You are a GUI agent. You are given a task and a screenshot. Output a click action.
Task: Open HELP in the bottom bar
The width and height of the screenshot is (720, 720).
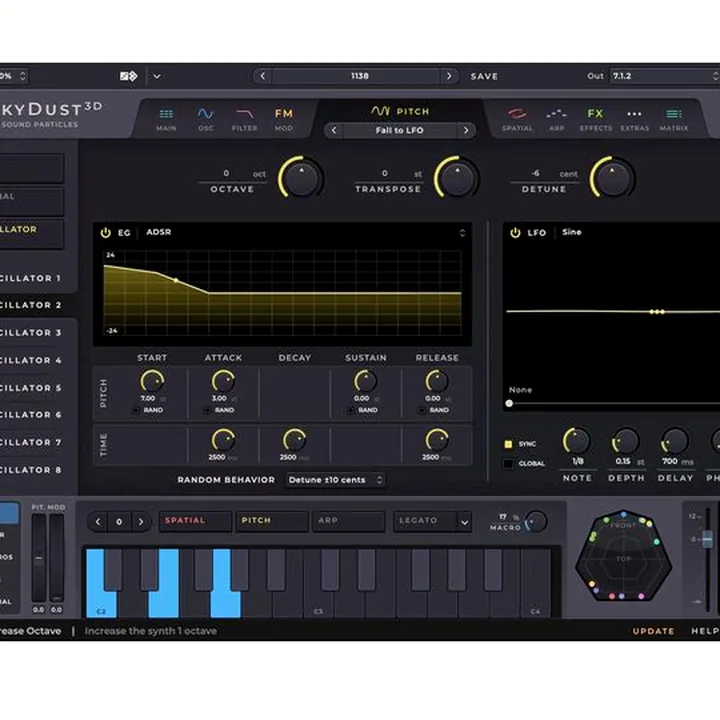705,631
